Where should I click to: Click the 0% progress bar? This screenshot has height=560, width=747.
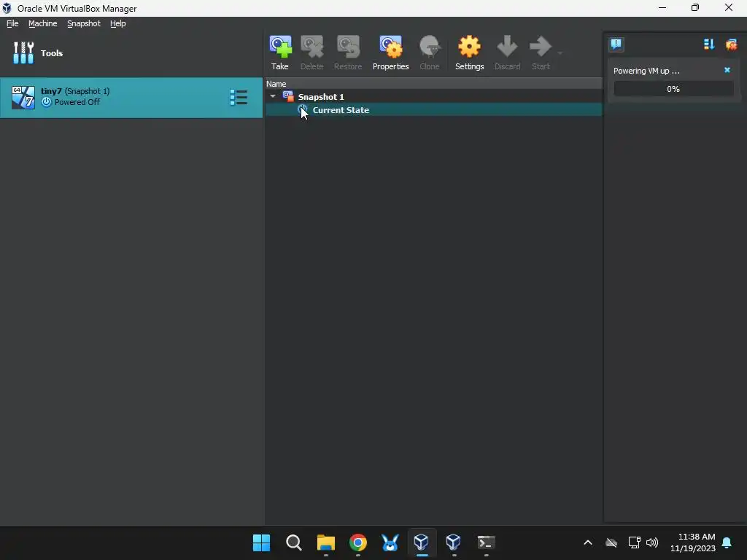click(x=673, y=89)
